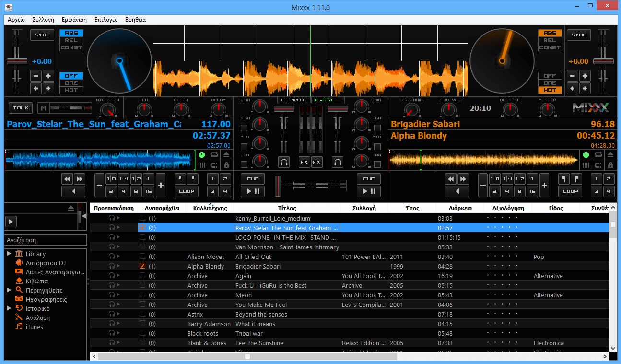Toggle keylock padlock on orange deck
Screen dimensions: 621x364
(x=610, y=165)
